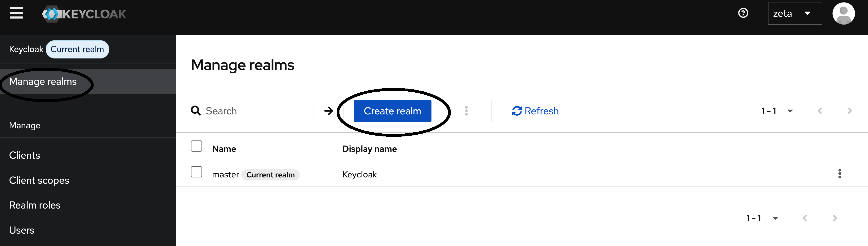
Task: Go to previous page in bottom pagination
Action: tap(805, 218)
